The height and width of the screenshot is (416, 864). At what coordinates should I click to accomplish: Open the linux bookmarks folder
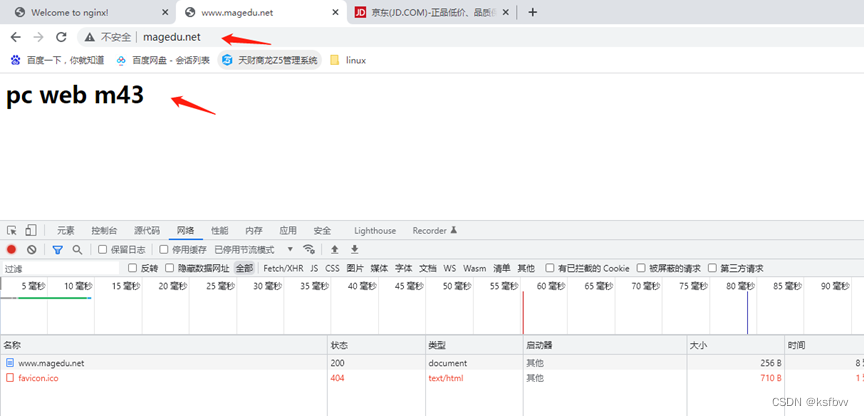click(x=348, y=60)
